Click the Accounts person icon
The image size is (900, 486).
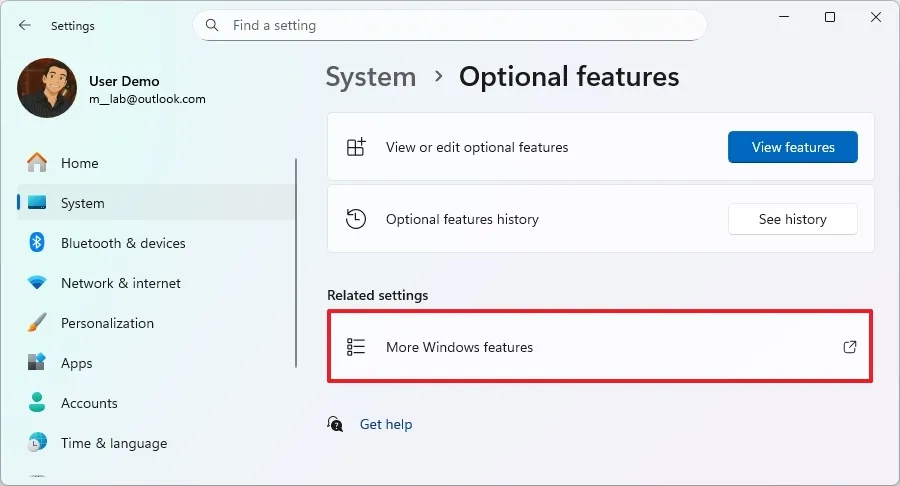[37, 403]
